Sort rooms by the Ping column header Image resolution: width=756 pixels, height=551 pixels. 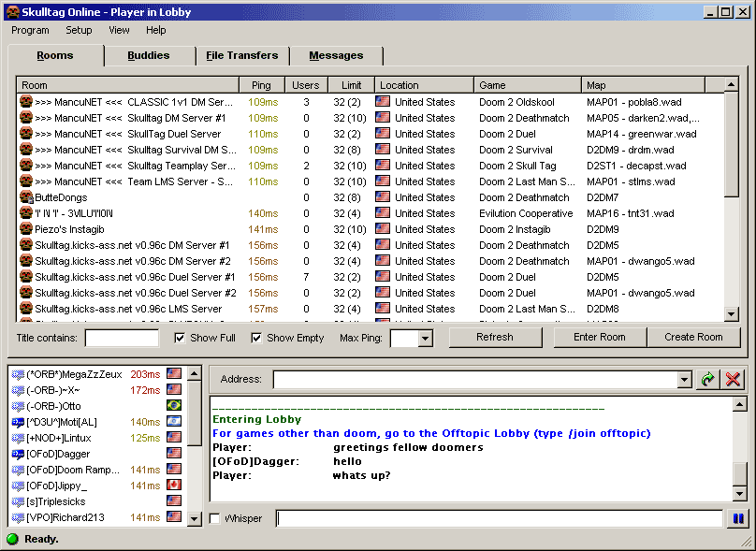[x=261, y=85]
